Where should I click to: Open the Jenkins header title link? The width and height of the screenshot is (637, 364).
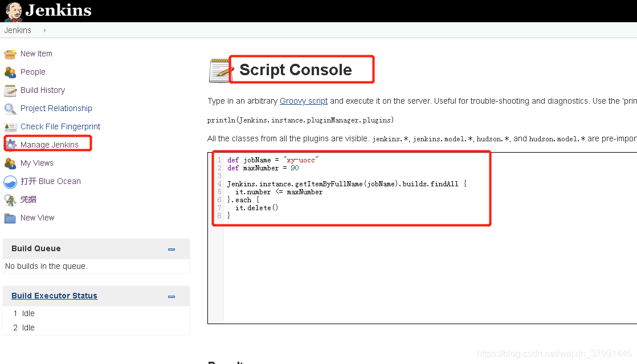(59, 10)
